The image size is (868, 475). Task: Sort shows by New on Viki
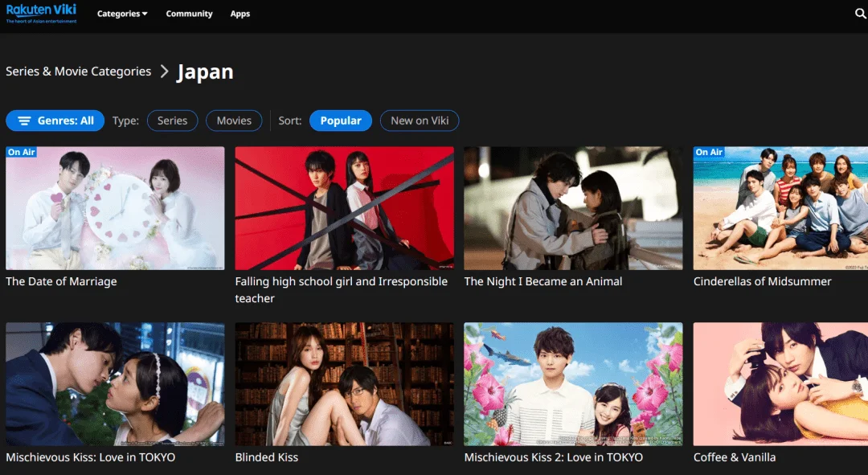pos(419,120)
